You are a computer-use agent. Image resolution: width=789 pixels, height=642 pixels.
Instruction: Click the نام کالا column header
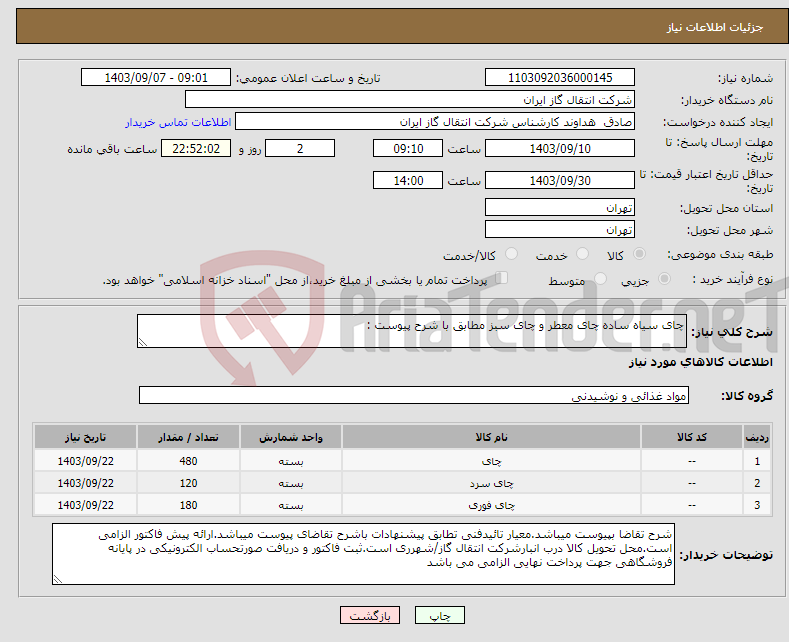click(x=491, y=437)
